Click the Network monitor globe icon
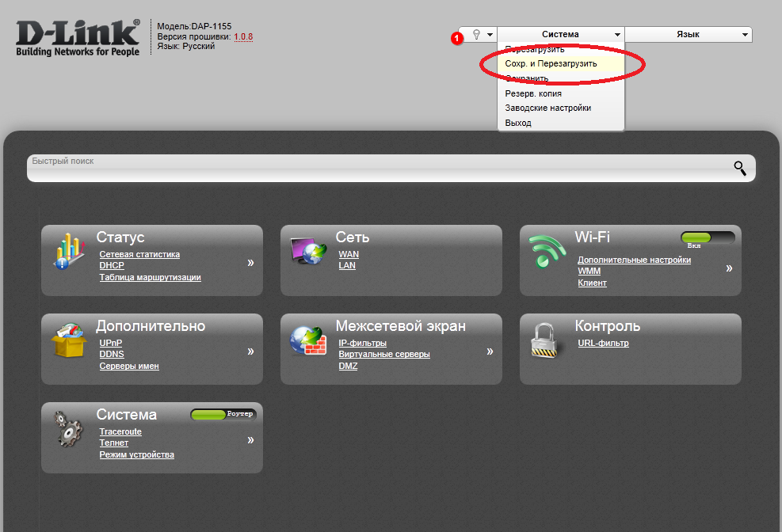The height and width of the screenshot is (532, 782). pyautogui.click(x=307, y=251)
